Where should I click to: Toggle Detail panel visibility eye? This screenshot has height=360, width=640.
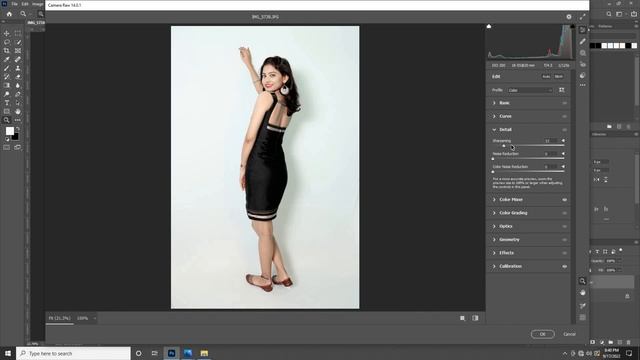564,130
